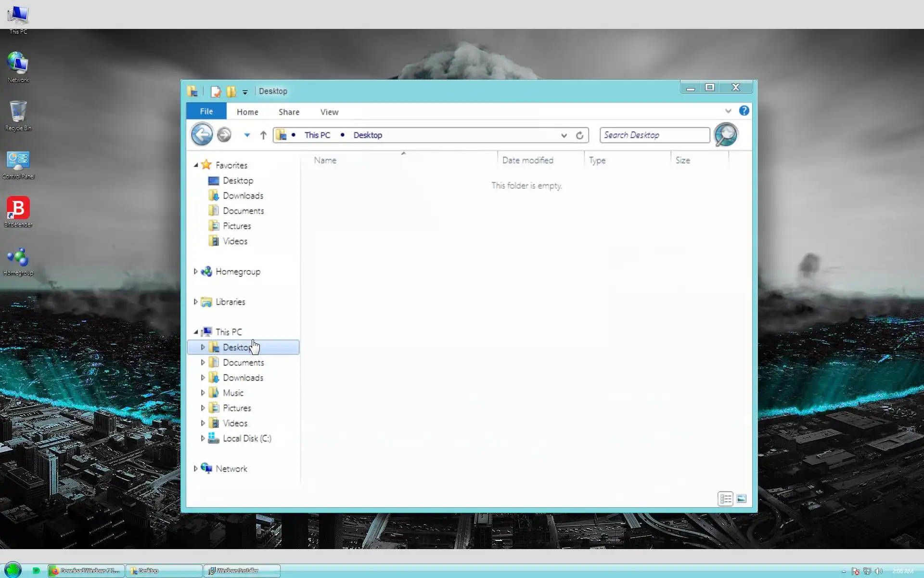Expand the ribbon with chevron arrow
Image resolution: width=924 pixels, height=578 pixels.
pos(728,111)
